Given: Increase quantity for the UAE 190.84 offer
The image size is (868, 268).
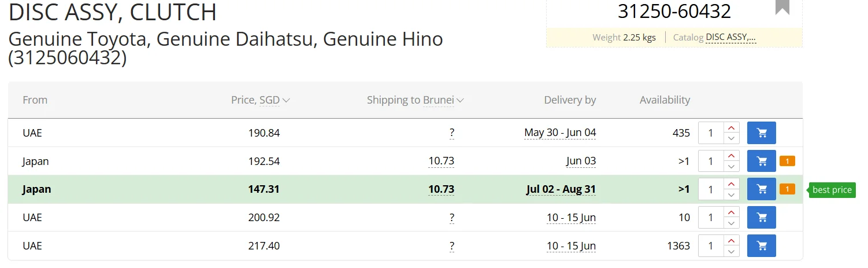Looking at the screenshot, I should pos(732,127).
